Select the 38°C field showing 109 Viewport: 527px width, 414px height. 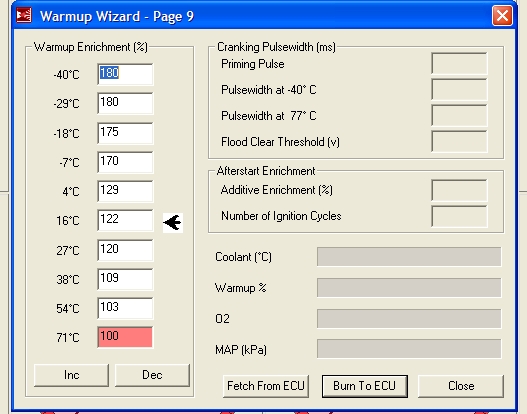click(125, 279)
